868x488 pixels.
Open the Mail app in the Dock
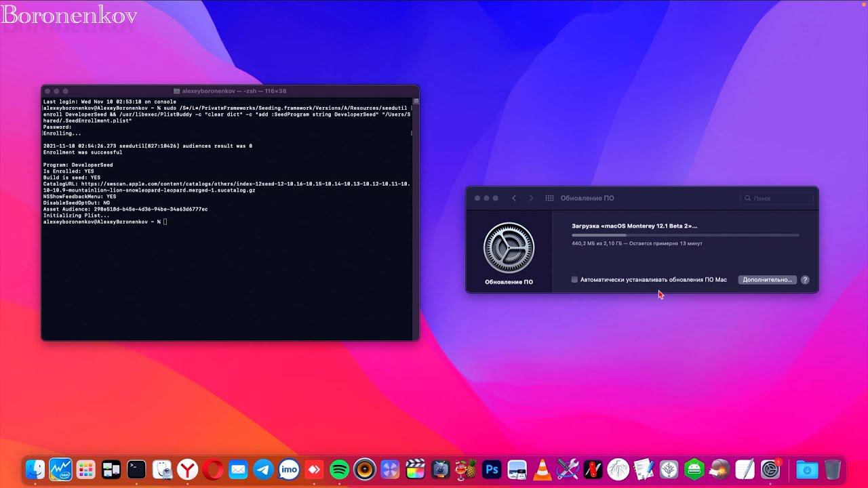click(x=238, y=469)
